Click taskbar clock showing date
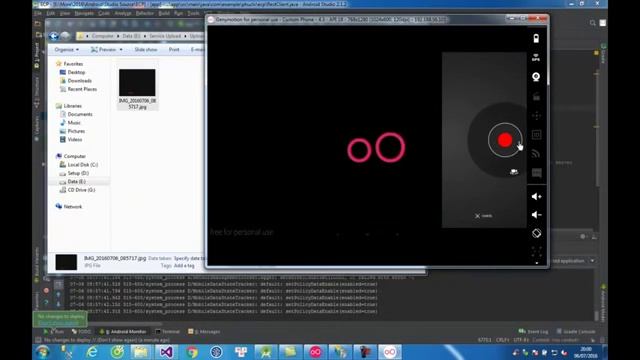Screen dimensions: 640x360 coord(586,352)
